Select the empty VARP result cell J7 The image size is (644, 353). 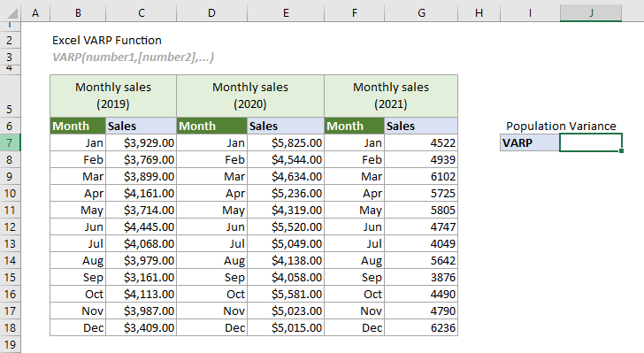click(x=591, y=142)
